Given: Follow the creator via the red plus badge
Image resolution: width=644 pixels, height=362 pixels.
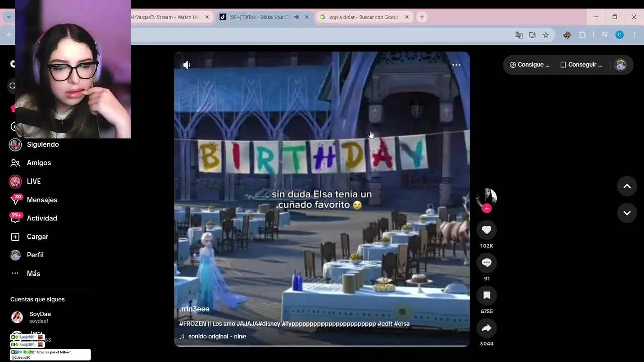Looking at the screenshot, I should 487,208.
